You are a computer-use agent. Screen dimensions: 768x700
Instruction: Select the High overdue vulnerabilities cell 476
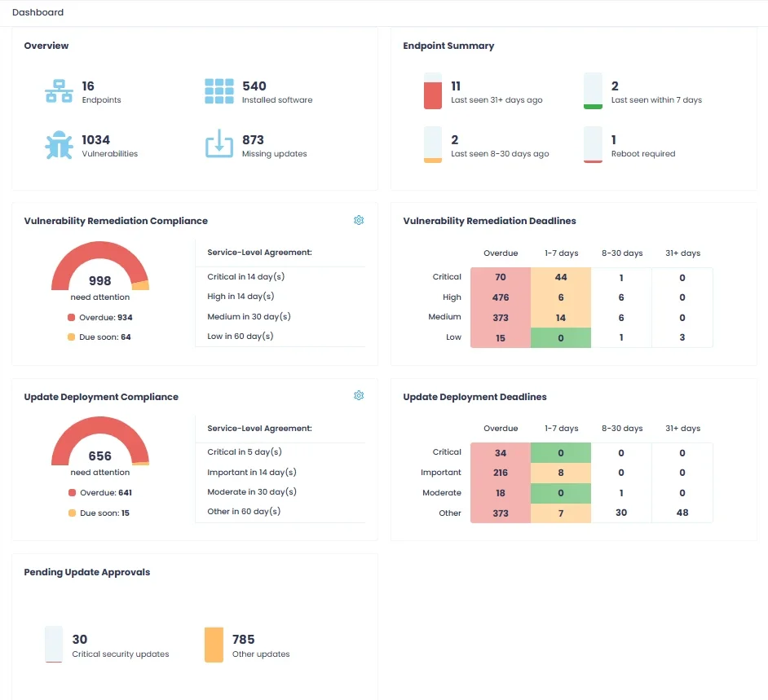pos(500,297)
